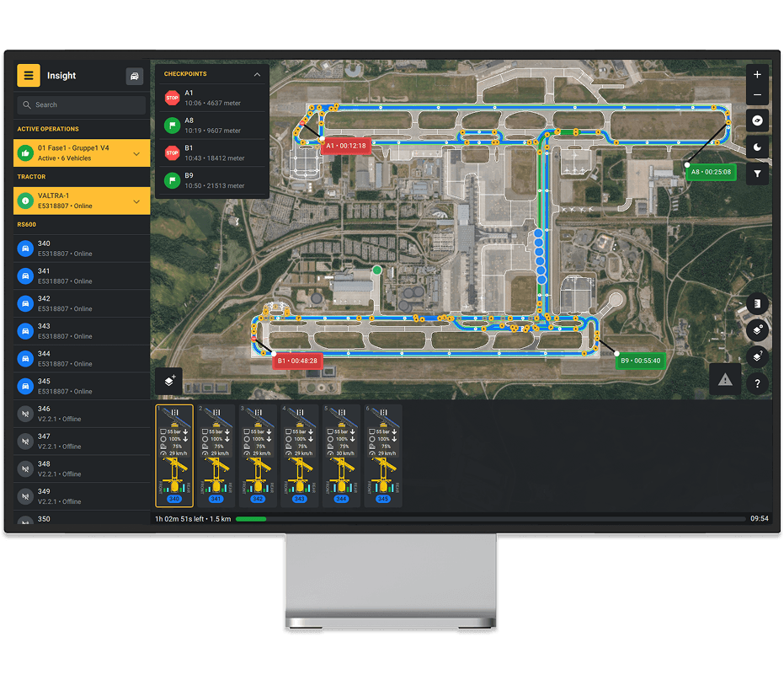Open help with the question mark button
The image size is (784, 685).
coord(757,383)
